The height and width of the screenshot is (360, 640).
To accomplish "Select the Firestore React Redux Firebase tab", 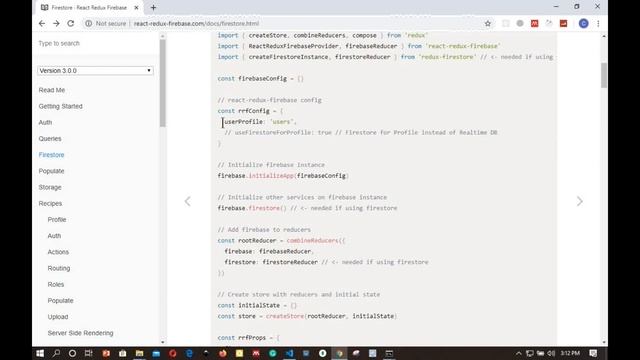I will (89, 8).
